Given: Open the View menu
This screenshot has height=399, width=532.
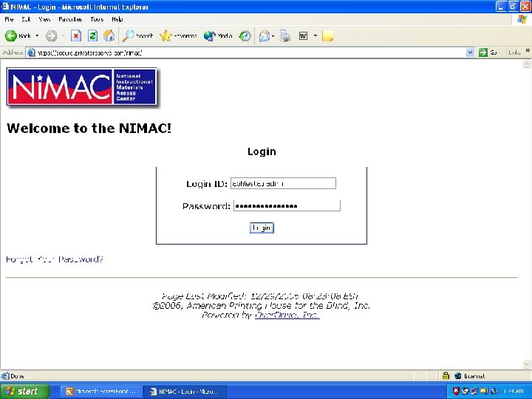Looking at the screenshot, I should [44, 19].
